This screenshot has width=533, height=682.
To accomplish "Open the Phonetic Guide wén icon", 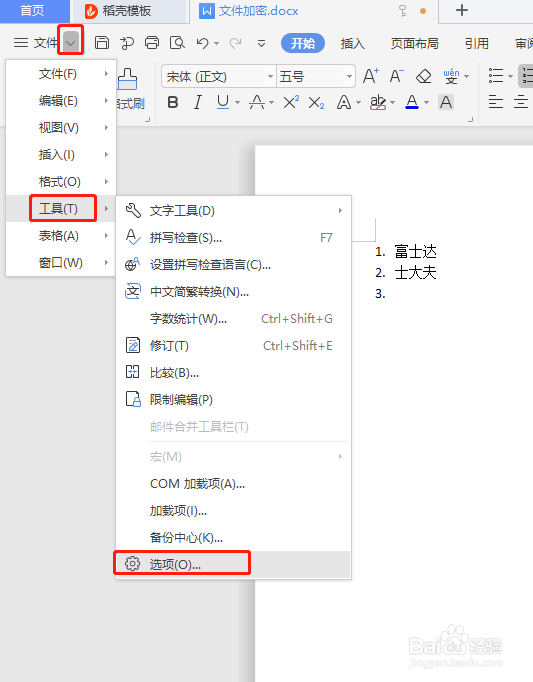I will 451,77.
